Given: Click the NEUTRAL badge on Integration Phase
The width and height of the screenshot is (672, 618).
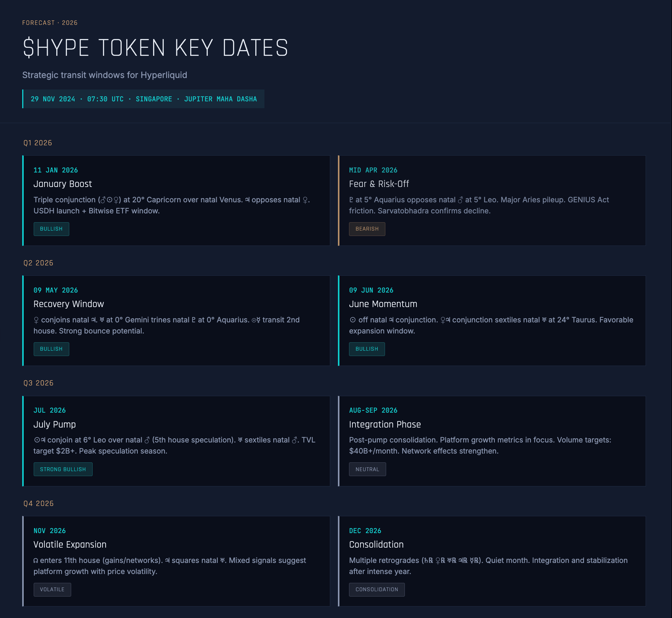Looking at the screenshot, I should (x=367, y=469).
